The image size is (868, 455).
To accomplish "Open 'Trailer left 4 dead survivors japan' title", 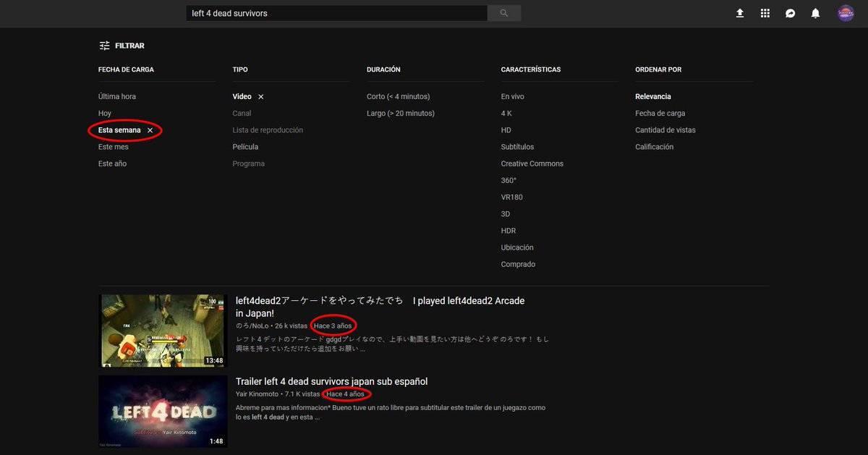I will pos(332,381).
